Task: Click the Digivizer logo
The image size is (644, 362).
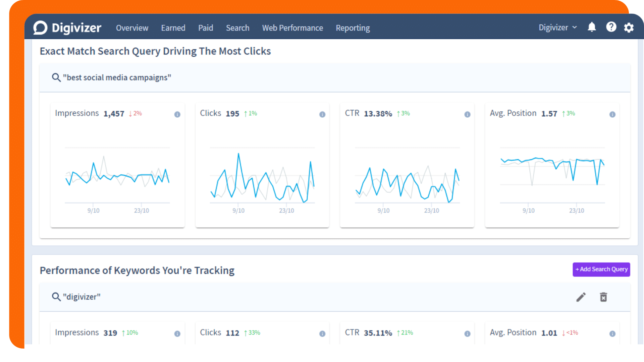Action: (x=67, y=28)
